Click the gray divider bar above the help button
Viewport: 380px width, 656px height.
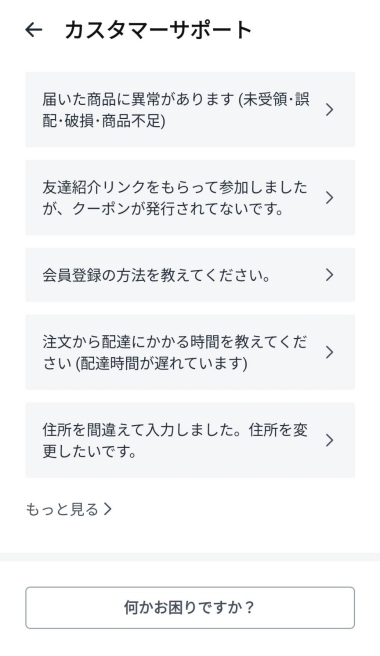click(190, 557)
